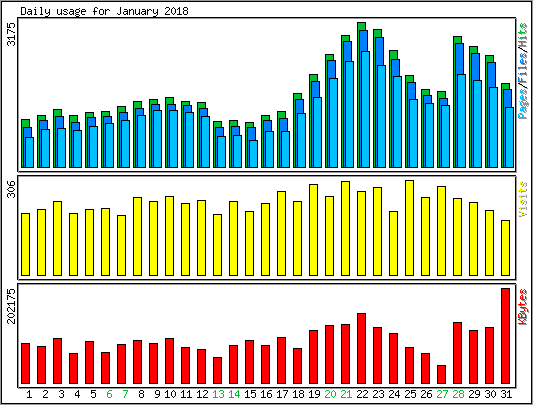The height and width of the screenshot is (405, 533).
Task: Select the cyan Pages bar for day 28
Action: pyautogui.click(x=461, y=121)
